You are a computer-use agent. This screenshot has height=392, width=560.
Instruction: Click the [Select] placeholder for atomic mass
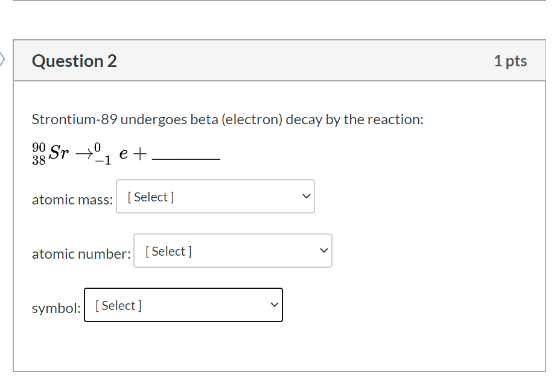pyautogui.click(x=148, y=196)
